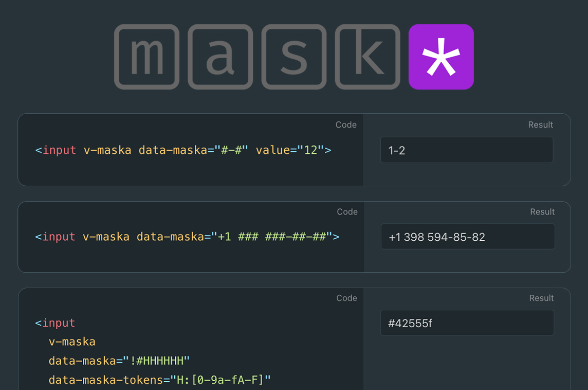The width and height of the screenshot is (588, 390).
Task: Click the Code label of third example
Action: (346, 298)
